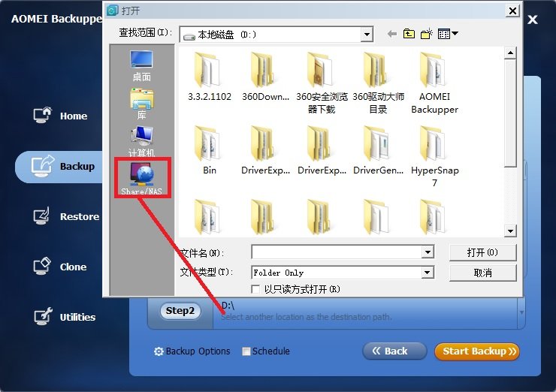The width and height of the screenshot is (556, 392).
Task: Open the Clone tab label
Action: coord(73,267)
